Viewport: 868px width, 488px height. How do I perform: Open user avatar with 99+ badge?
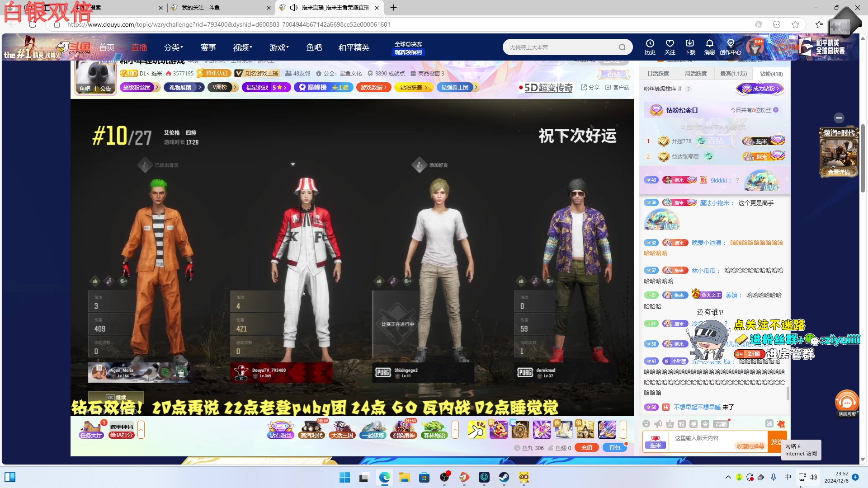[x=755, y=47]
